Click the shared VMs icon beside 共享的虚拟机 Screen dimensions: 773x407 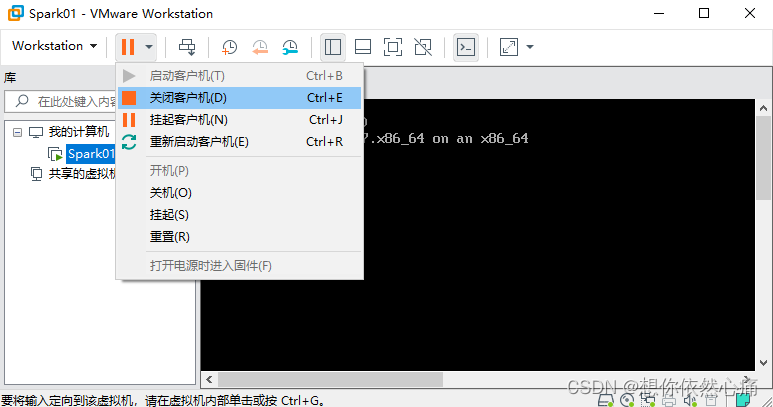pos(36,174)
